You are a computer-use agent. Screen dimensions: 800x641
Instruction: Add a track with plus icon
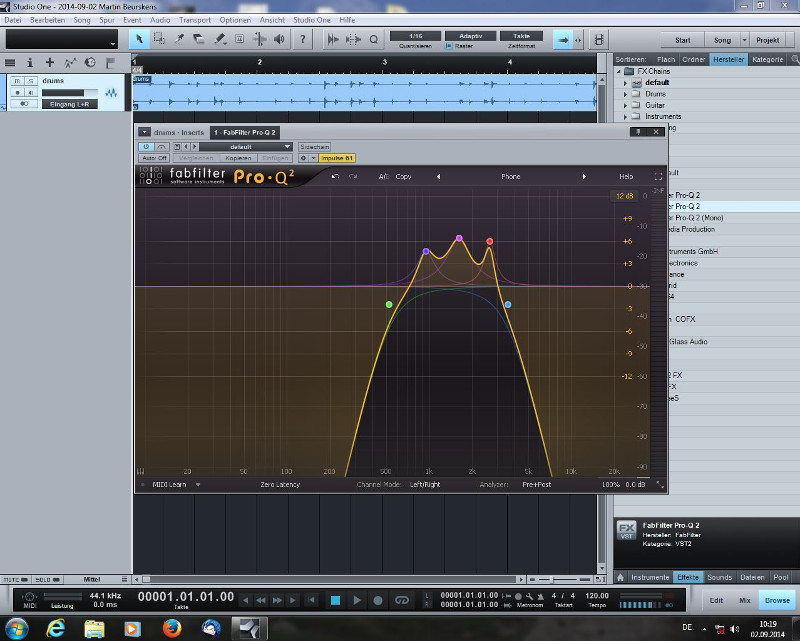tap(49, 62)
